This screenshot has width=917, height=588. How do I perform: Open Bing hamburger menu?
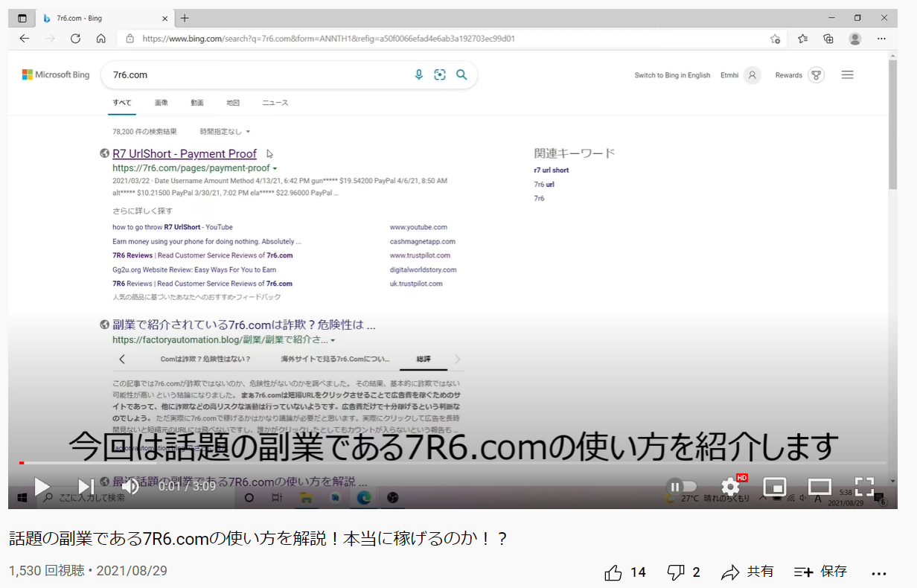pos(847,75)
